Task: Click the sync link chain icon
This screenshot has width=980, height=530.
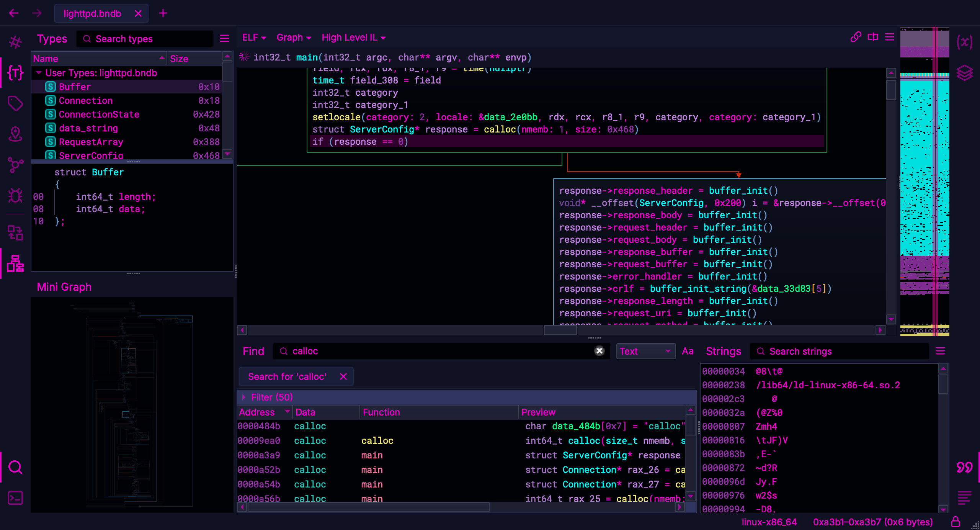Action: tap(856, 37)
